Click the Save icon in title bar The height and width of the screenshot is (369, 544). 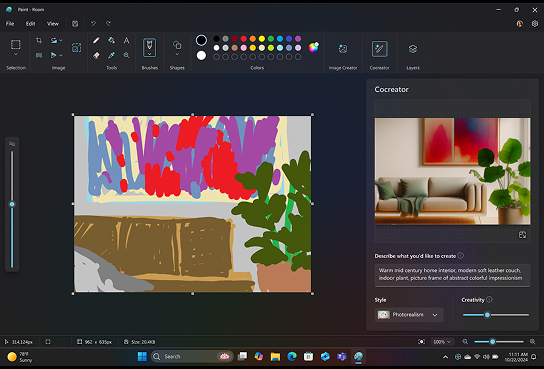point(75,24)
